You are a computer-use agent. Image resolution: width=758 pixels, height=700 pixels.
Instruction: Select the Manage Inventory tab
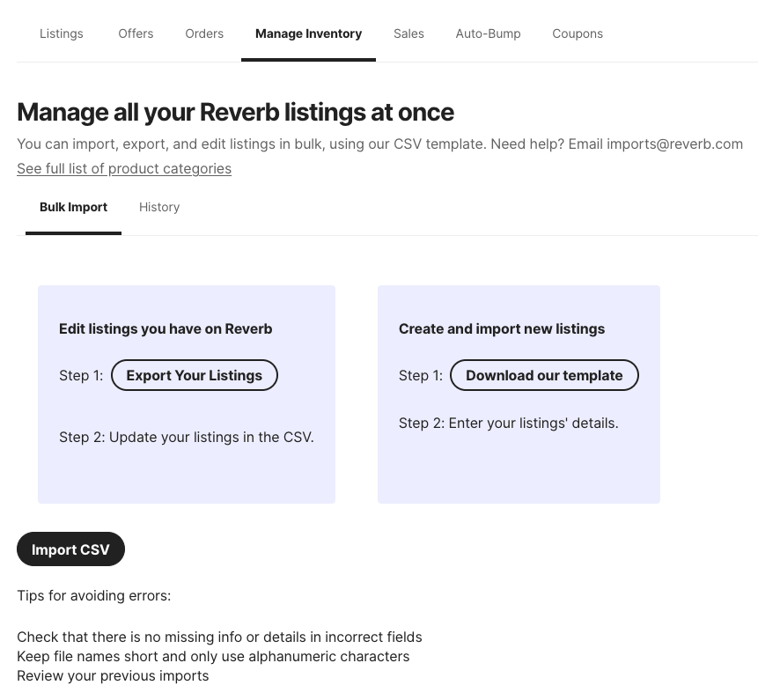click(308, 33)
